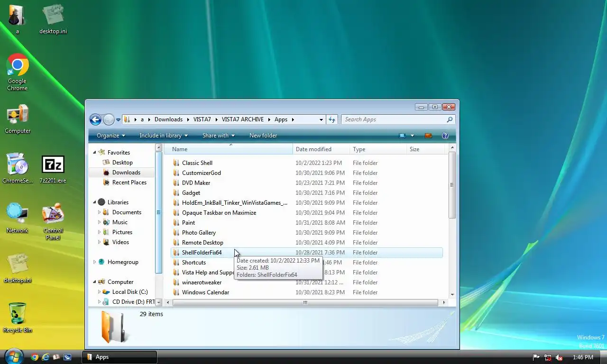
Task: Click the Homegroup icon in navigation pane
Action: [x=101, y=262]
